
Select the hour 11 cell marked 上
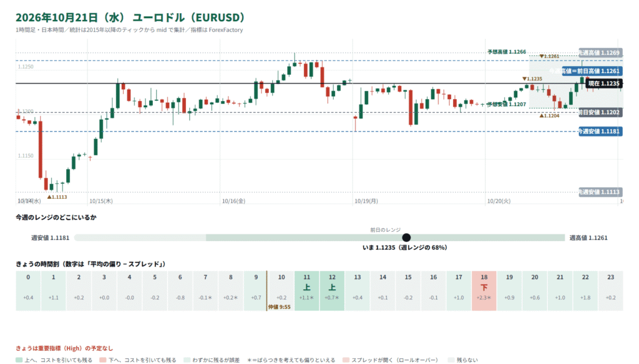coord(307,290)
